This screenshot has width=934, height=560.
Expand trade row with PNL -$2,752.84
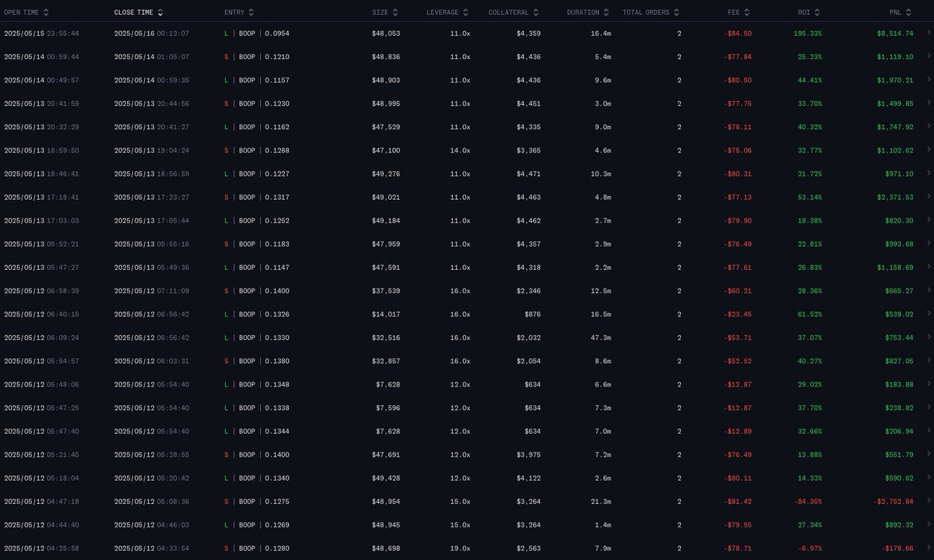[927, 502]
